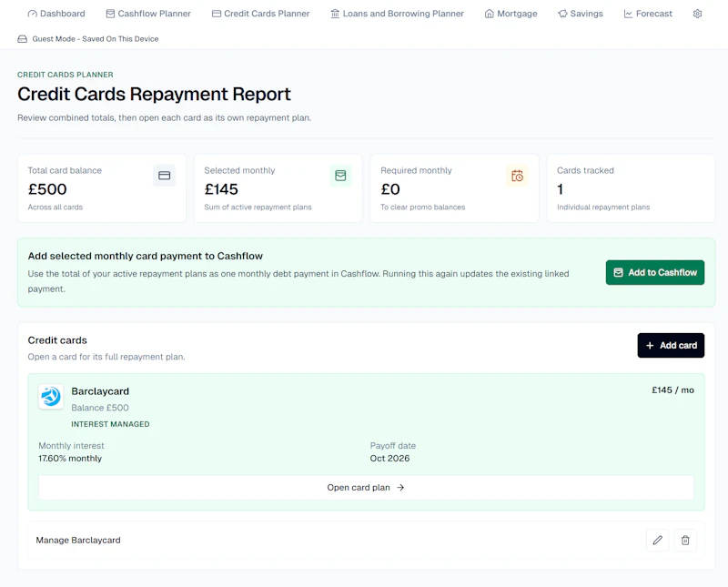Select the £500 total card balance value
Screen dimensions: 728x587
pyautogui.click(x=47, y=189)
